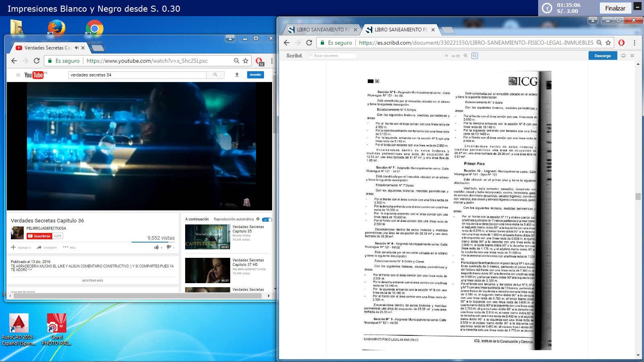Click the YouTube search magnifier button
Image resolution: width=644 pixels, height=362 pixels.
pyautogui.click(x=215, y=75)
